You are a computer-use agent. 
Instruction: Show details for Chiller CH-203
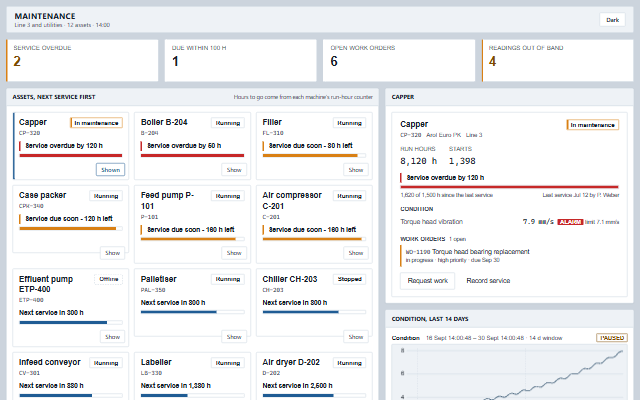[356, 337]
